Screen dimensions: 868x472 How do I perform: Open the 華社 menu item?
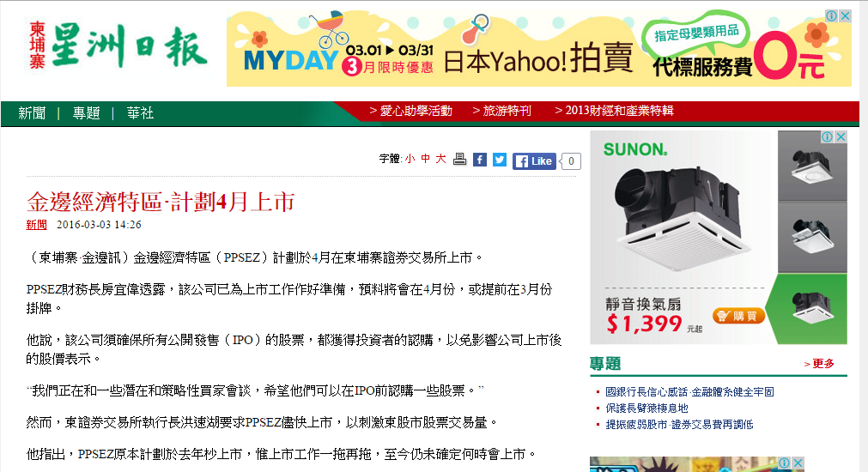click(140, 113)
